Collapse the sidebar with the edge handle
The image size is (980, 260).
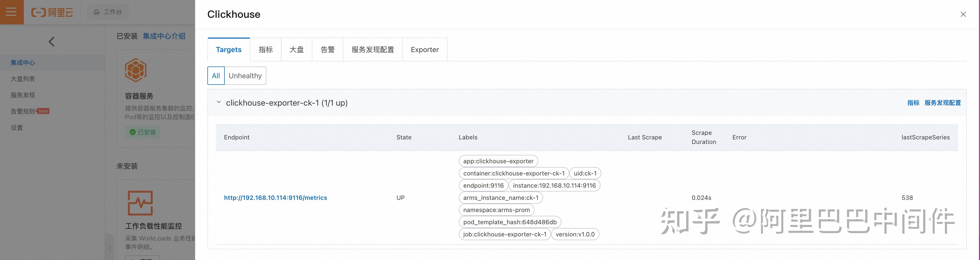(x=110, y=248)
